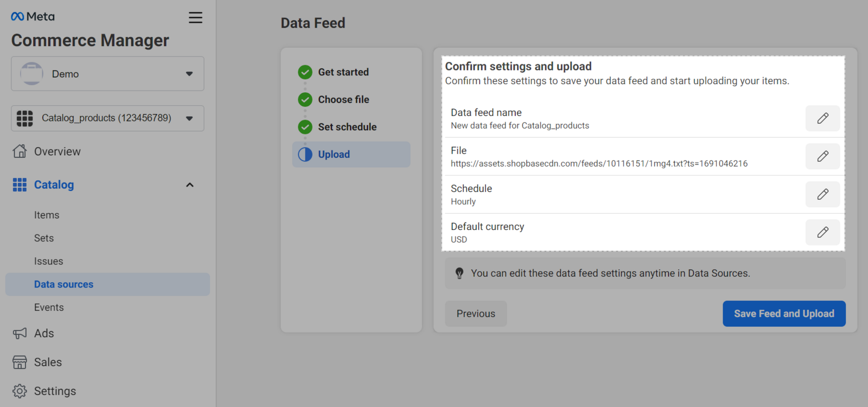Click the Upload half-filled progress icon
868x407 pixels.
(x=305, y=154)
